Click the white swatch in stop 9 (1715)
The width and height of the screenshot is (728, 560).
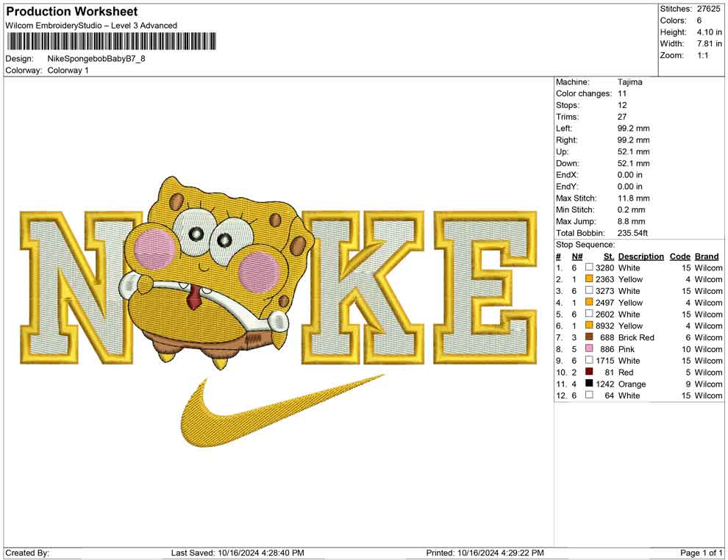[589, 360]
